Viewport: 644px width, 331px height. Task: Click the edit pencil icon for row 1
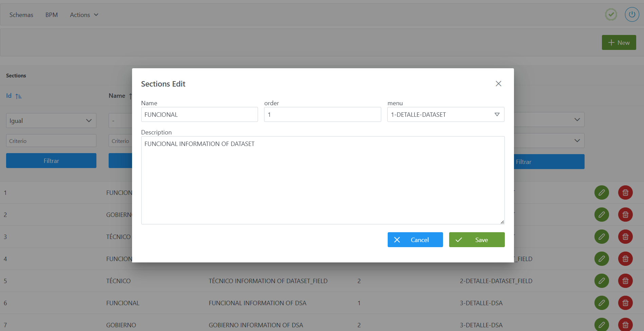point(601,192)
